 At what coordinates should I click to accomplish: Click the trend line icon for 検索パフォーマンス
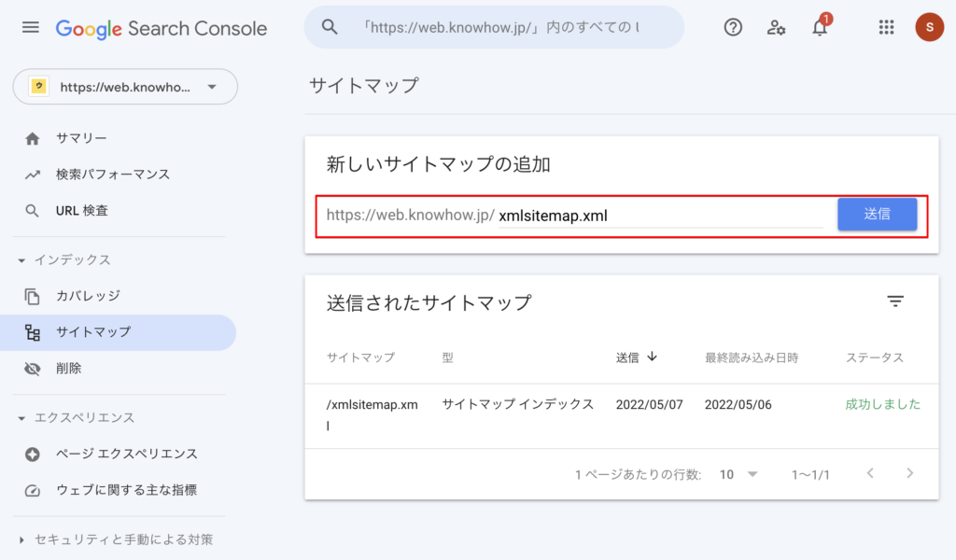pos(33,175)
